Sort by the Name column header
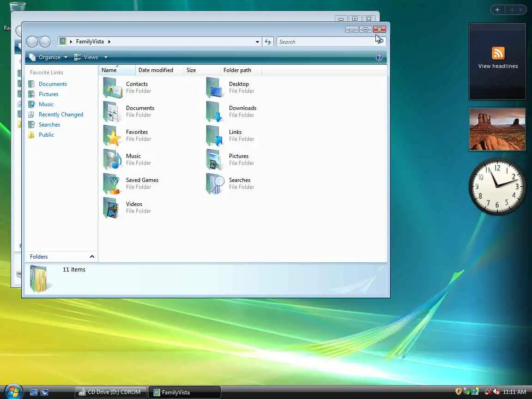The height and width of the screenshot is (399, 532). [x=117, y=70]
